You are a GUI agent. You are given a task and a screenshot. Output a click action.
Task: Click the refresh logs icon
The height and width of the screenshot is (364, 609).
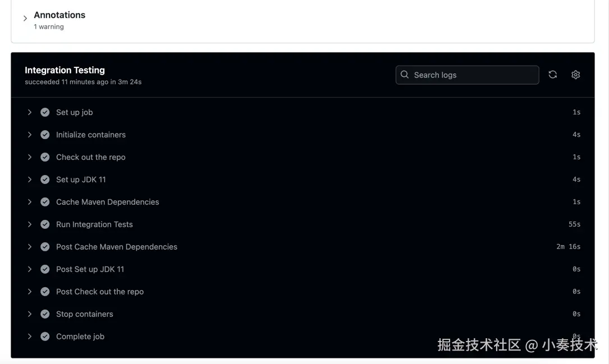553,75
